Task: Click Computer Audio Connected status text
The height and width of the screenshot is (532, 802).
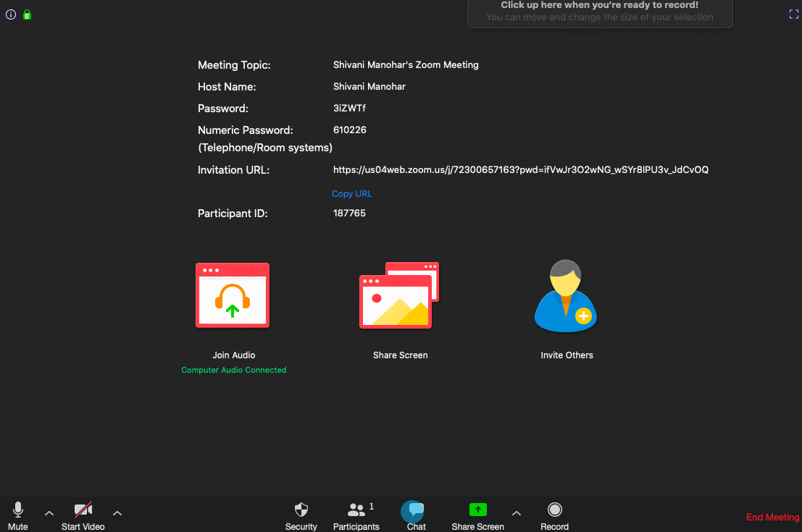Action: pos(234,370)
